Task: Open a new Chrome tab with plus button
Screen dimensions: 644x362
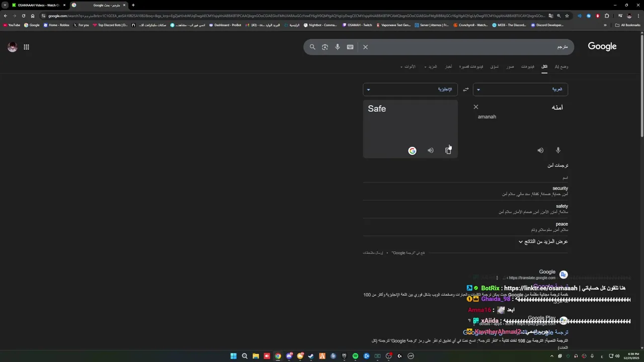Action: coord(133,5)
